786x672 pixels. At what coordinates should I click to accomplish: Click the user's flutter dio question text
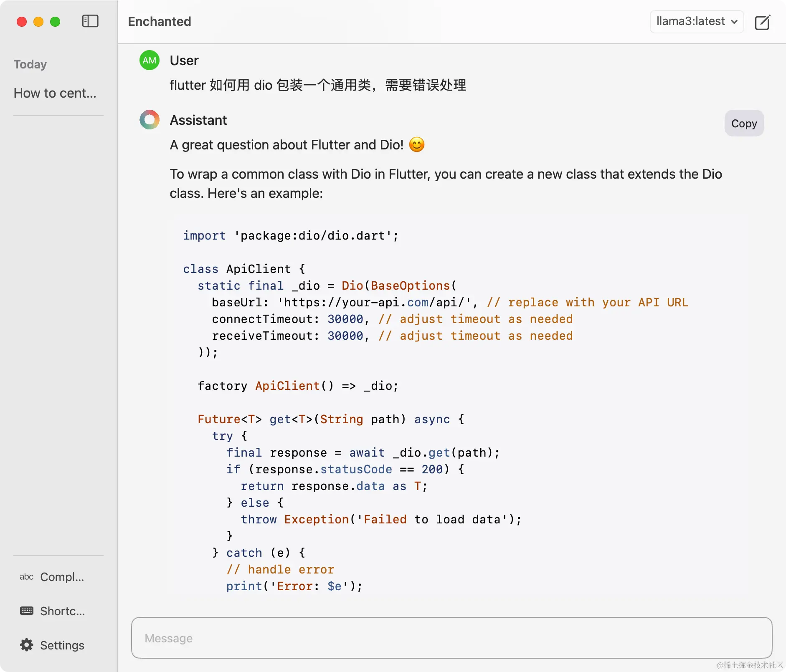(x=318, y=85)
